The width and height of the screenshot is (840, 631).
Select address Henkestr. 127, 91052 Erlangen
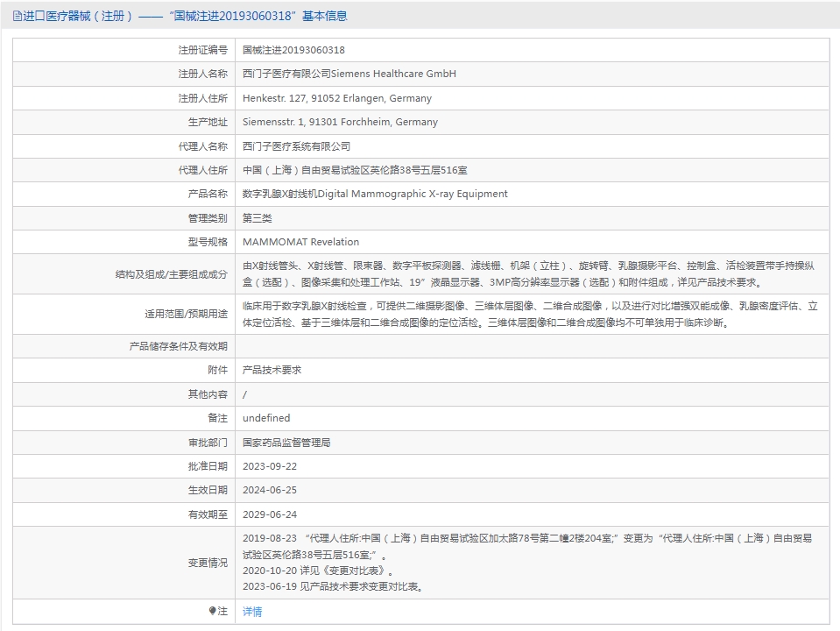pyautogui.click(x=314, y=98)
